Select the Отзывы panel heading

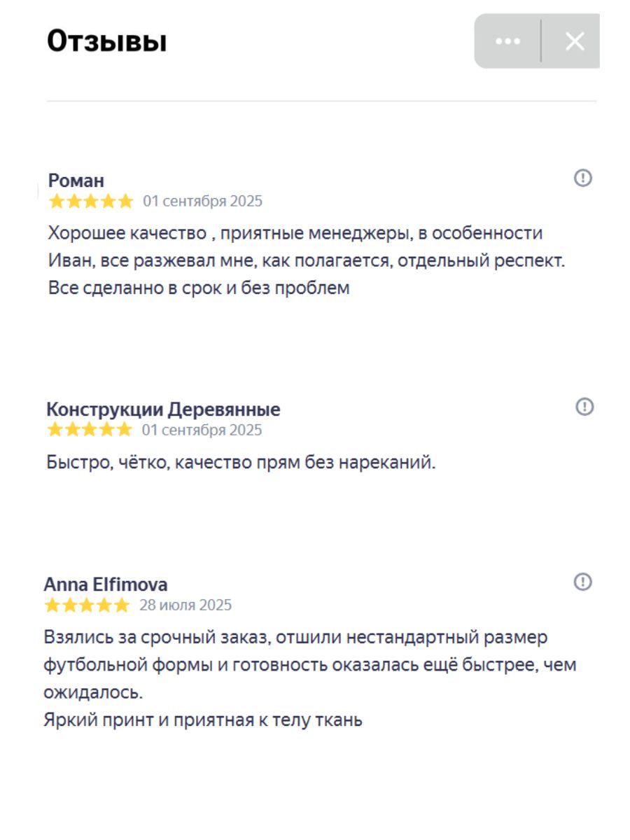point(105,41)
